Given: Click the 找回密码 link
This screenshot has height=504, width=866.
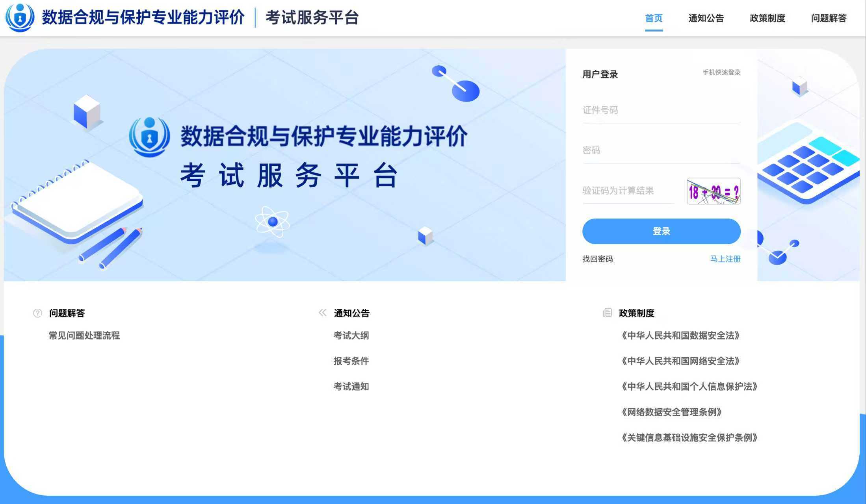Looking at the screenshot, I should 597,259.
